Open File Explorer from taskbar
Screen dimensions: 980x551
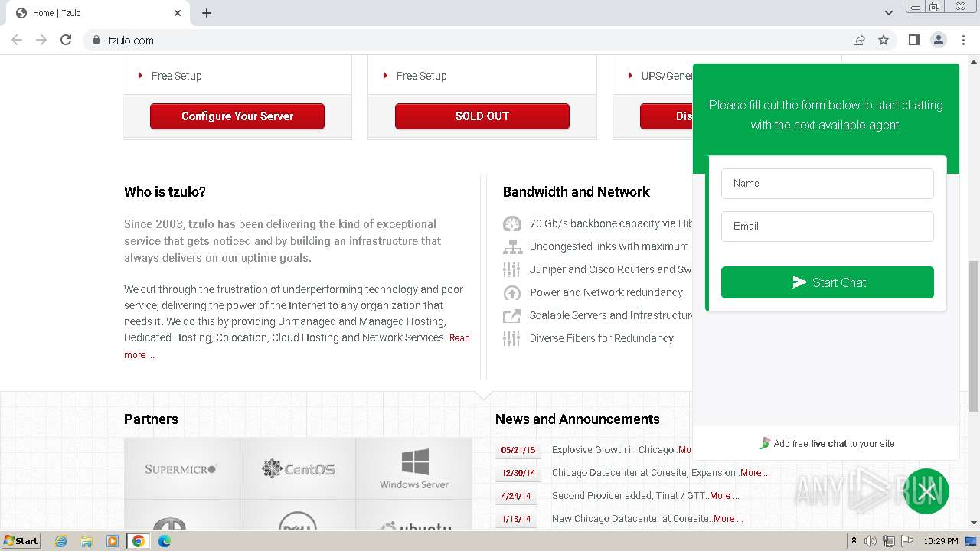[x=87, y=541]
